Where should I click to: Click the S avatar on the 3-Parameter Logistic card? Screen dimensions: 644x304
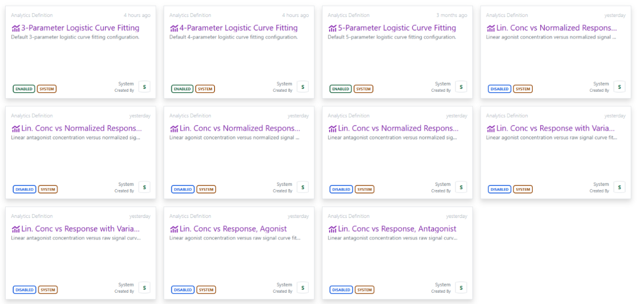click(144, 87)
